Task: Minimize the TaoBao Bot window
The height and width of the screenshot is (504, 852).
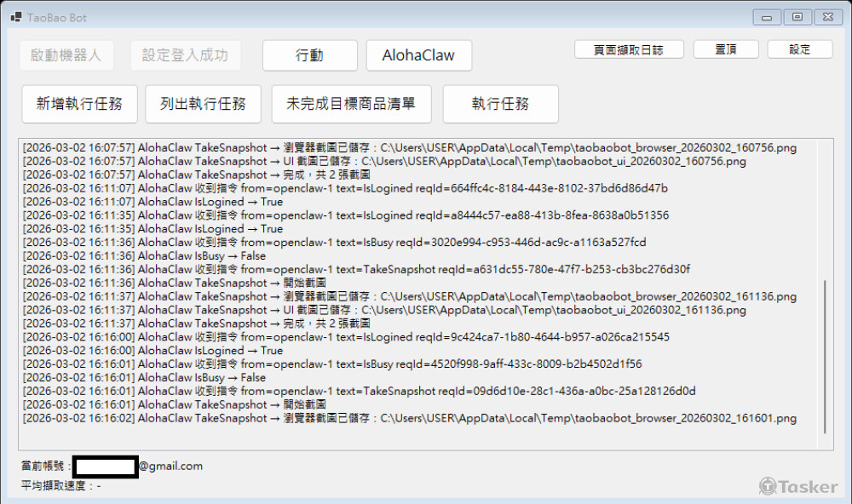Action: [x=767, y=17]
